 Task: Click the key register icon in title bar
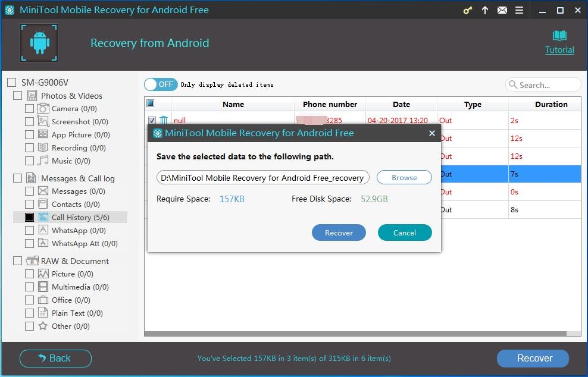(468, 10)
